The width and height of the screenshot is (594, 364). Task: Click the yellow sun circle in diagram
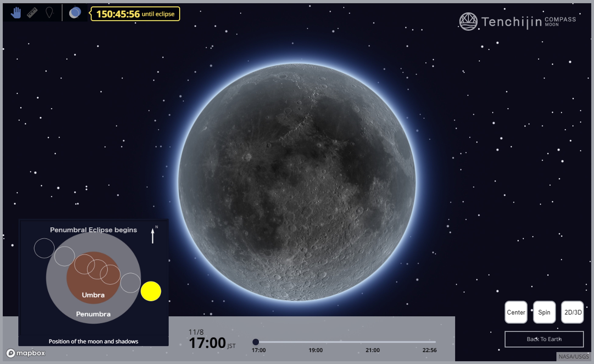pyautogui.click(x=151, y=291)
